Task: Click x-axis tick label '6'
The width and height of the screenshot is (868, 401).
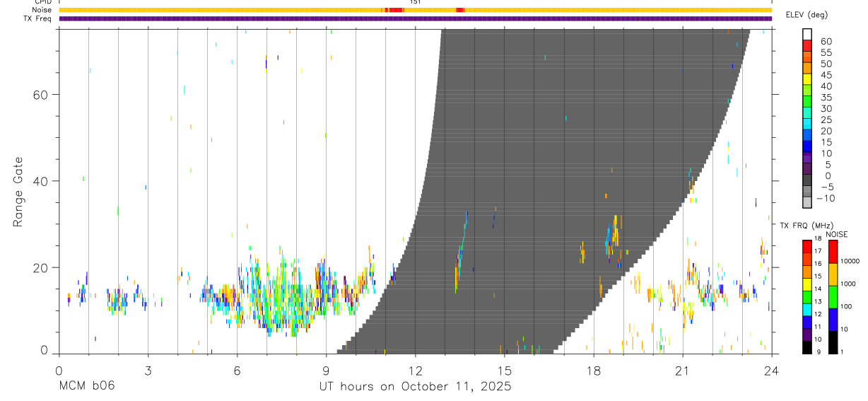Action: click(237, 370)
